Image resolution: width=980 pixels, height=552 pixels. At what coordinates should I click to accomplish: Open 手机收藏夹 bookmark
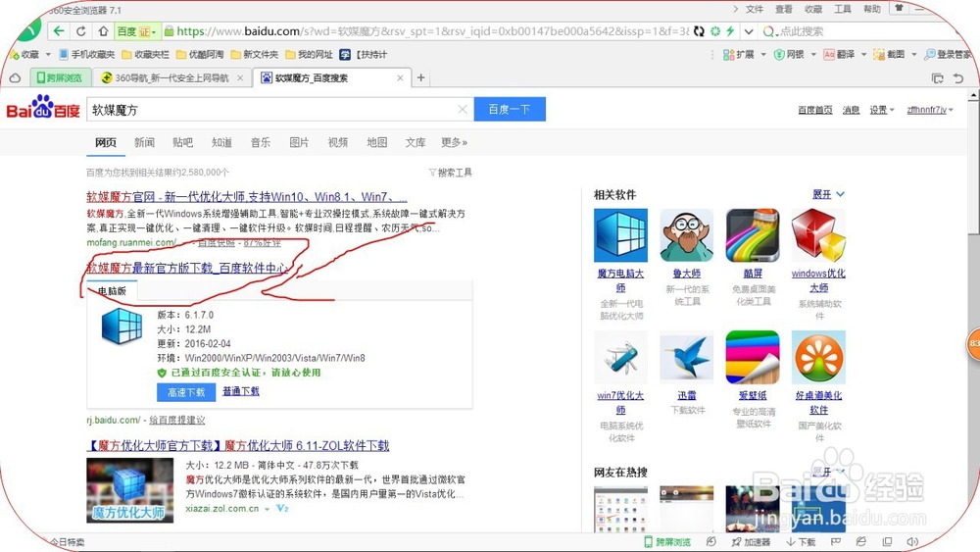(x=87, y=54)
